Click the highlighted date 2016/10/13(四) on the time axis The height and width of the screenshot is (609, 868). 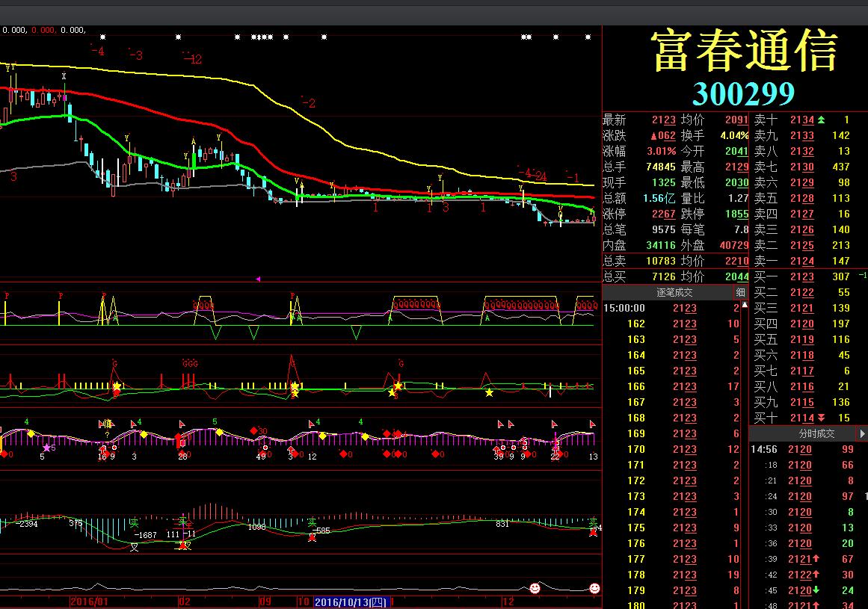point(351,602)
